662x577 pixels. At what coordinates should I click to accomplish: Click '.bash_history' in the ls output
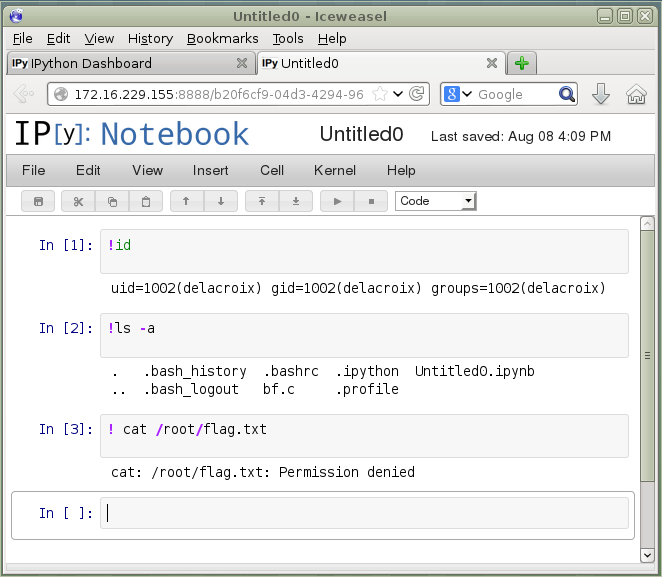click(x=195, y=371)
